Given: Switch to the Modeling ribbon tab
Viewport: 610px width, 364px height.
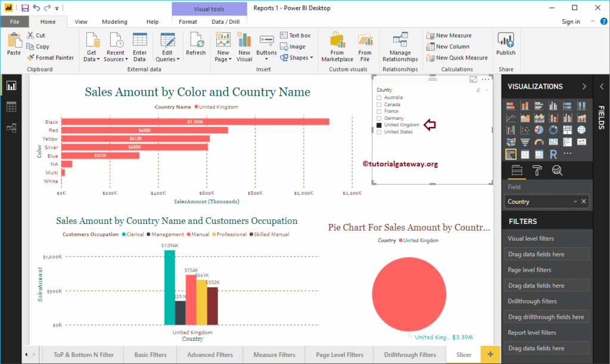Looking at the screenshot, I should 114,22.
